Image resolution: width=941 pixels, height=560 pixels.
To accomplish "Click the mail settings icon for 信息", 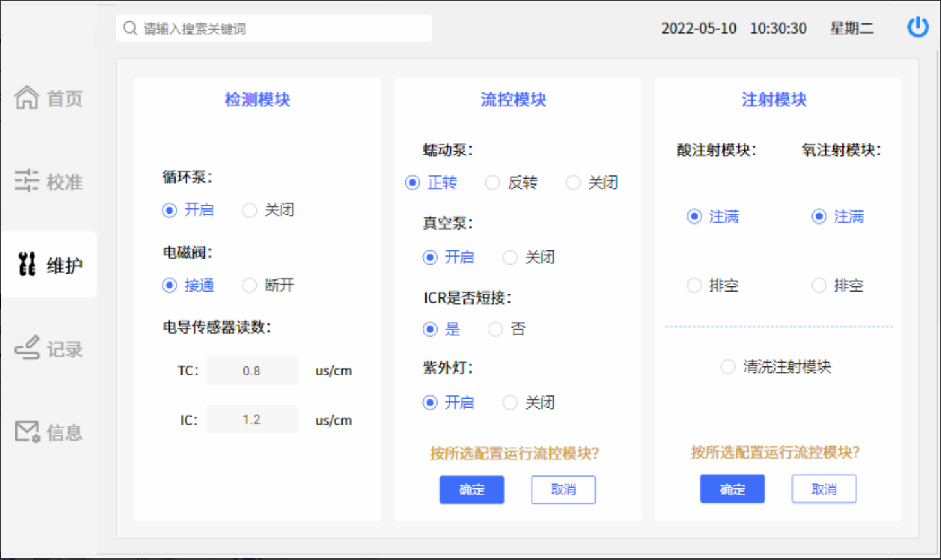I will click(27, 432).
